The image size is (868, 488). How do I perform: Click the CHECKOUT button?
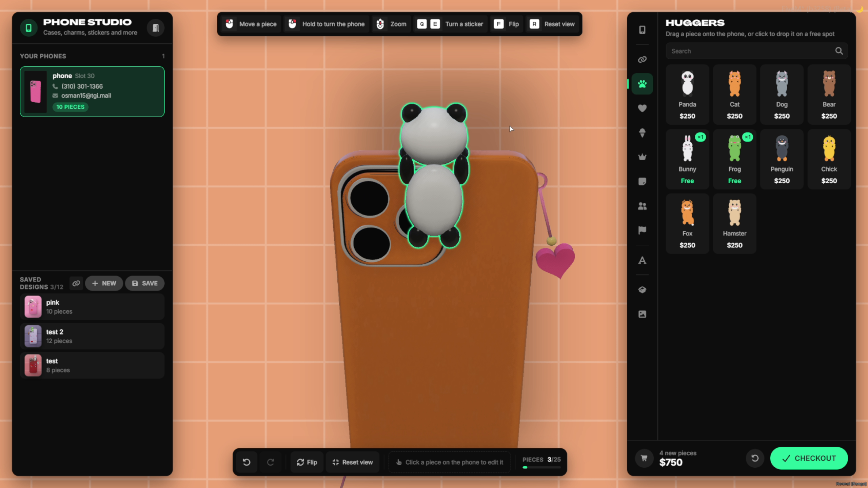pyautogui.click(x=809, y=458)
